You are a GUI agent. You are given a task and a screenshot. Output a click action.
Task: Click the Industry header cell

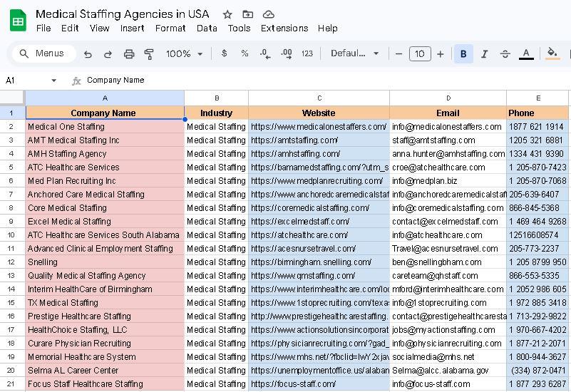216,113
